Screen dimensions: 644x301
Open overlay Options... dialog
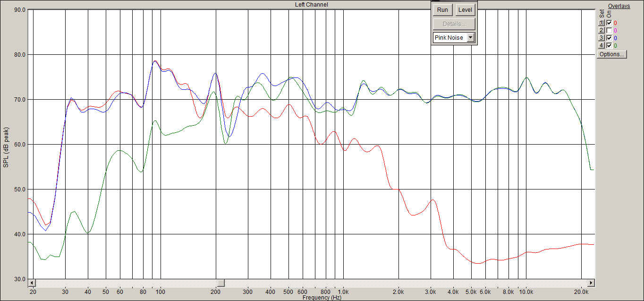[x=612, y=54]
